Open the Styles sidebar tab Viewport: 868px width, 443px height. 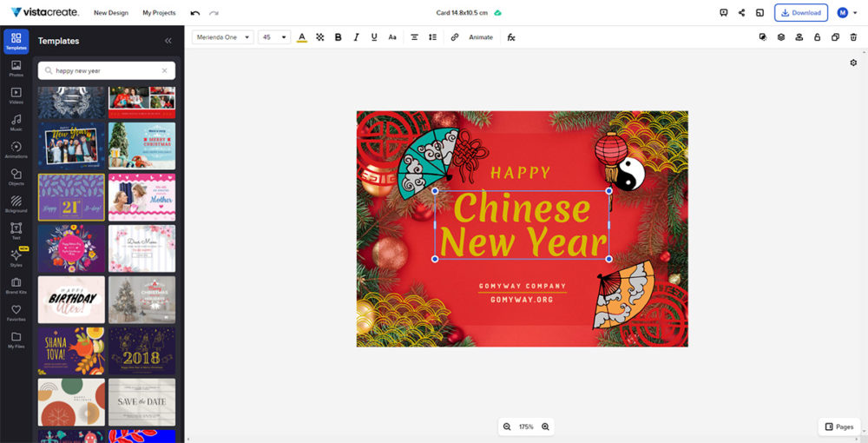pos(16,258)
